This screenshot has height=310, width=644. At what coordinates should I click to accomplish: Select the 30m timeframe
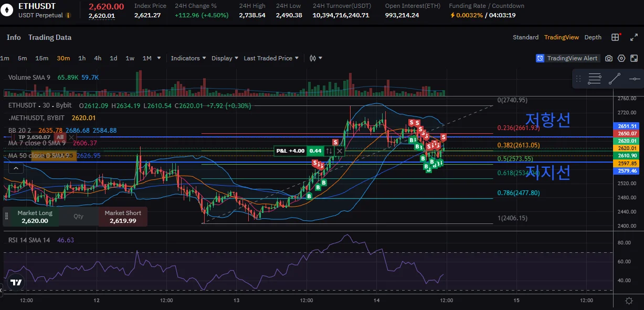(63, 58)
